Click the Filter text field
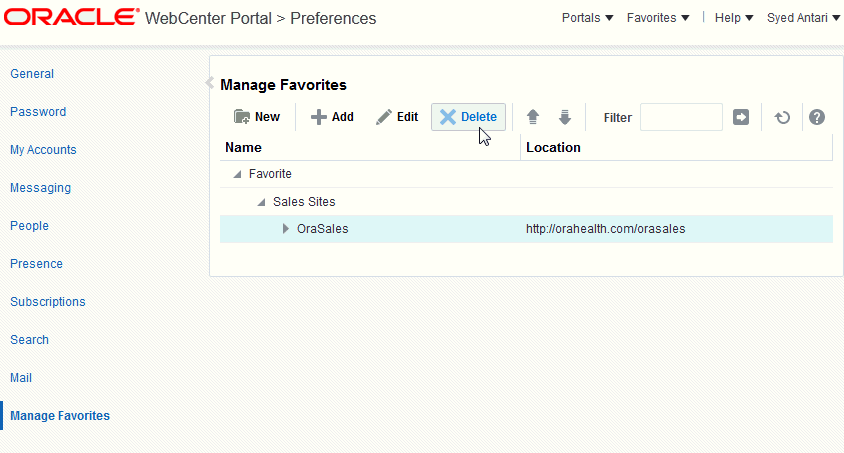The height and width of the screenshot is (453, 844). click(681, 117)
